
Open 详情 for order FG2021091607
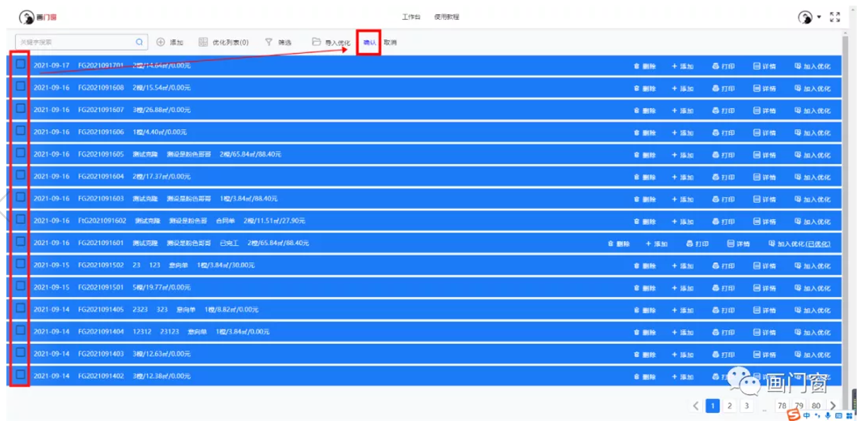765,111
